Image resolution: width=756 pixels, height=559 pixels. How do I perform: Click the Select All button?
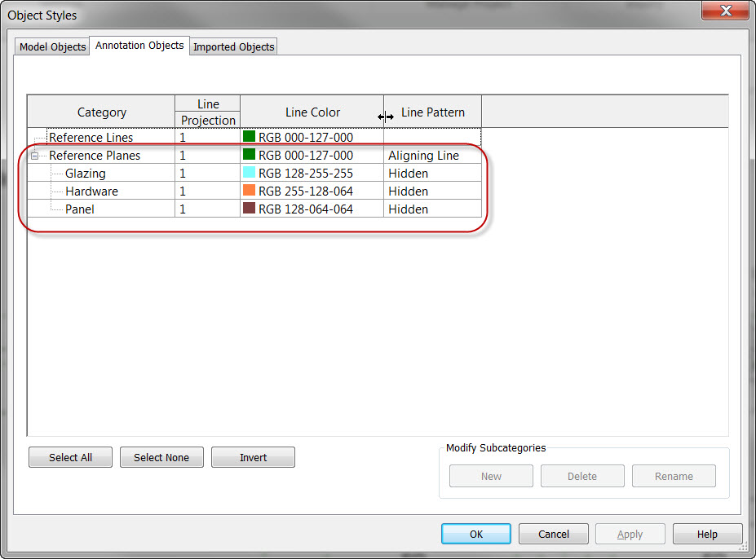[70, 457]
